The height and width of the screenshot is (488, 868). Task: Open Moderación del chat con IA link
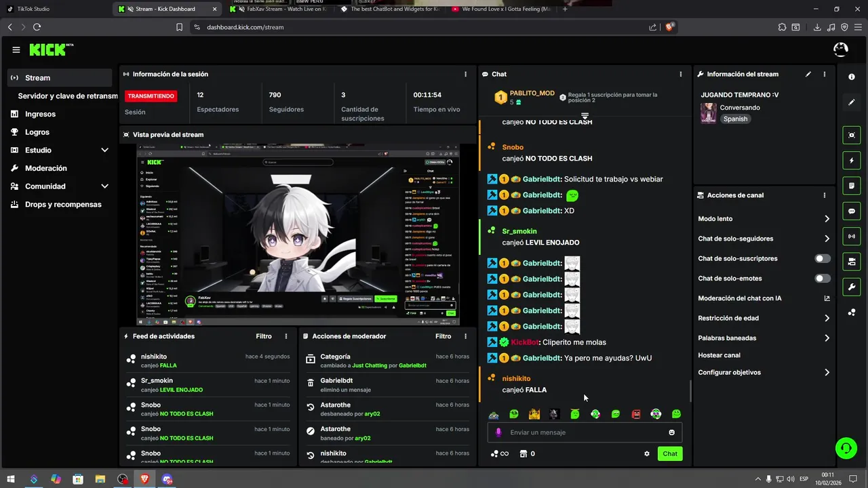pos(764,298)
